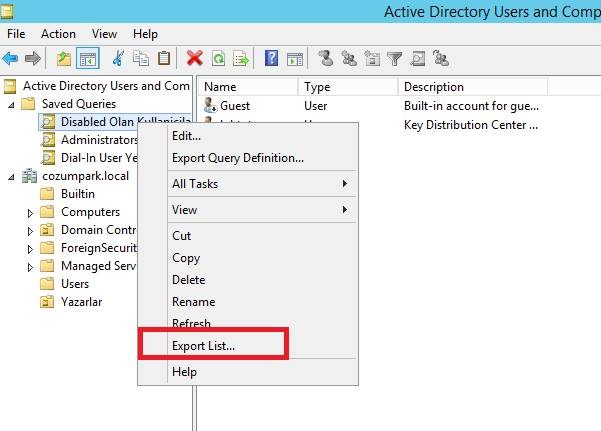The width and height of the screenshot is (601, 431).
Task: Select Active Directory Users and Computers root
Action: tap(106, 86)
